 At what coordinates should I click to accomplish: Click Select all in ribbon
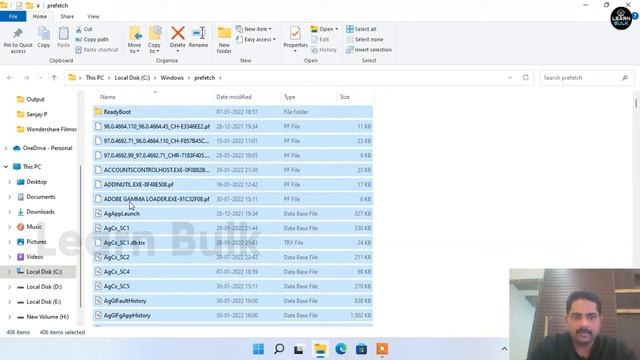pos(361,29)
